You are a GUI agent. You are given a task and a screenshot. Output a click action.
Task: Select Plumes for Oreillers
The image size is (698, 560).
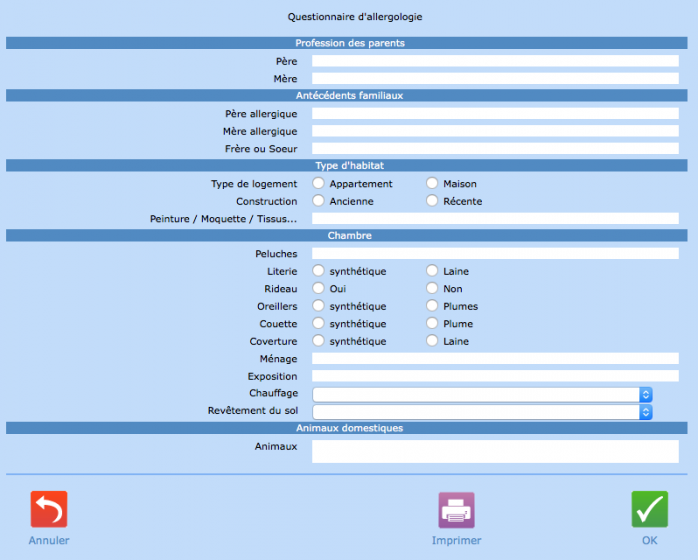[432, 305]
